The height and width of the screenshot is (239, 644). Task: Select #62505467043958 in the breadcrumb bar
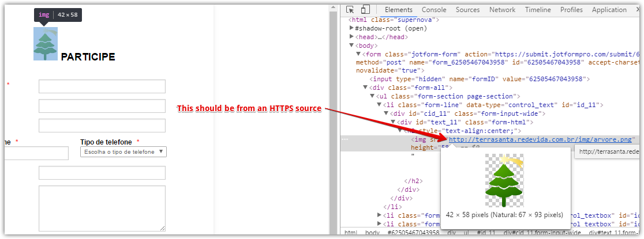tap(413, 233)
